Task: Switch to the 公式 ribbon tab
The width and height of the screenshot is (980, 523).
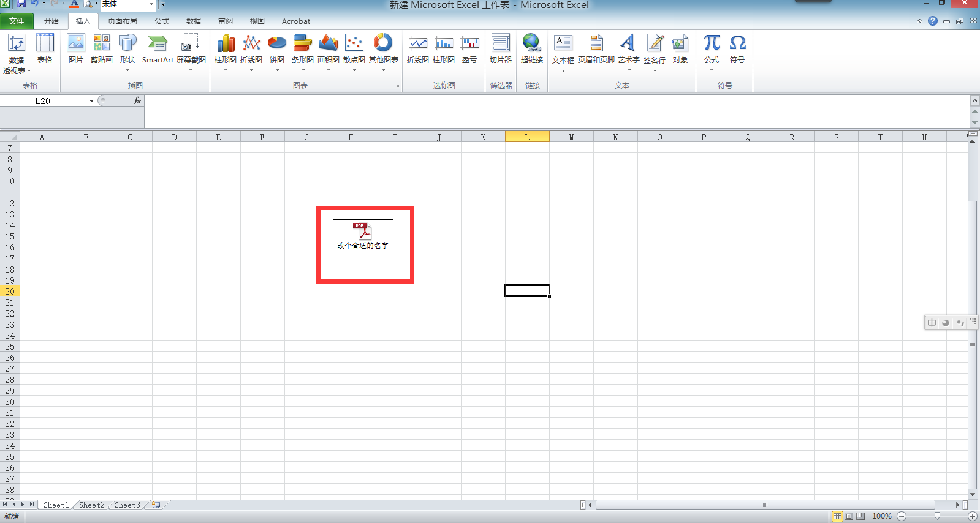Action: [x=162, y=21]
